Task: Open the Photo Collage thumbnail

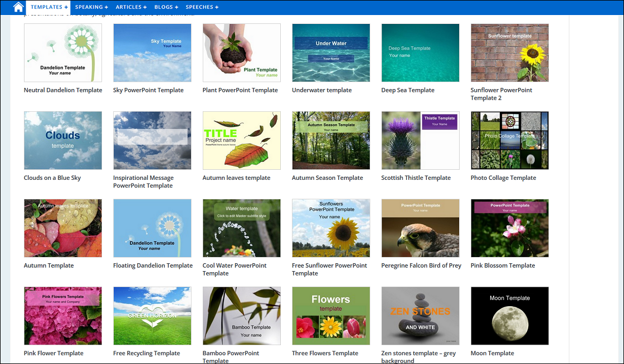Action: pyautogui.click(x=510, y=141)
